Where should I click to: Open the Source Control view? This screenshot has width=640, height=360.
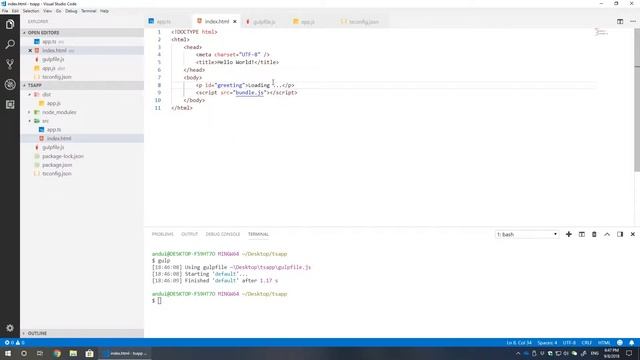click(x=10, y=64)
